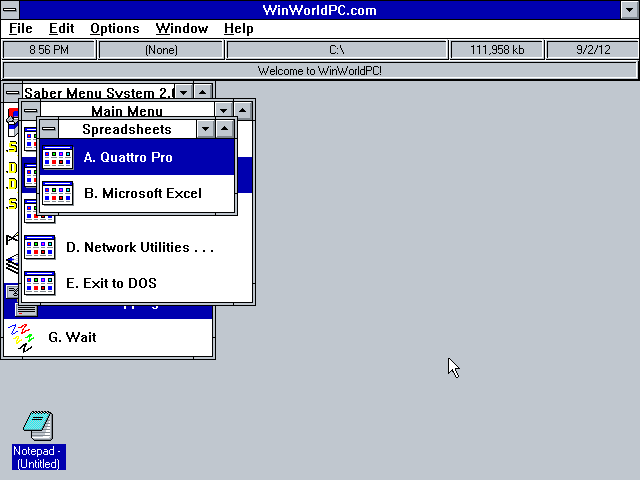Viewport: 640px width, 480px height.
Task: Open the File menu
Action: [x=20, y=29]
